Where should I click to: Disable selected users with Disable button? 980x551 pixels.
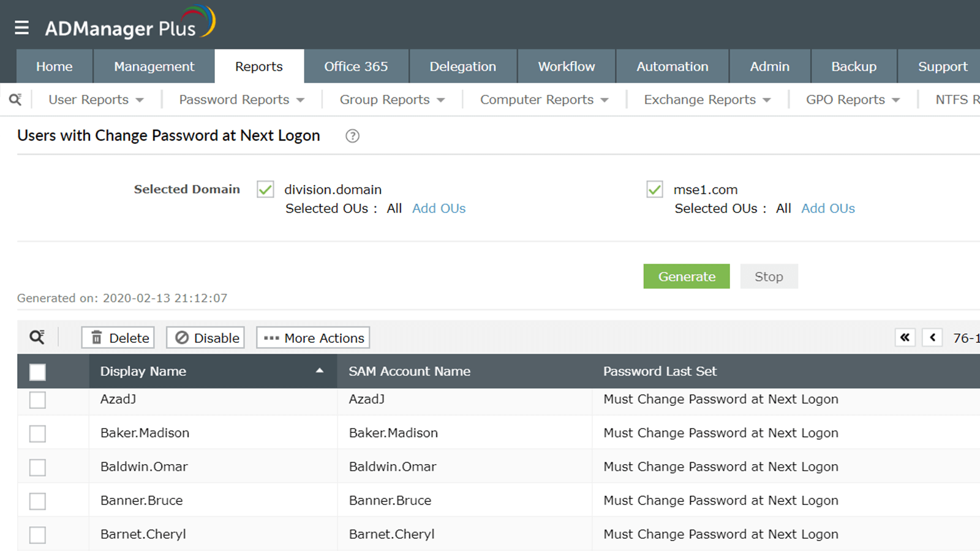(206, 338)
